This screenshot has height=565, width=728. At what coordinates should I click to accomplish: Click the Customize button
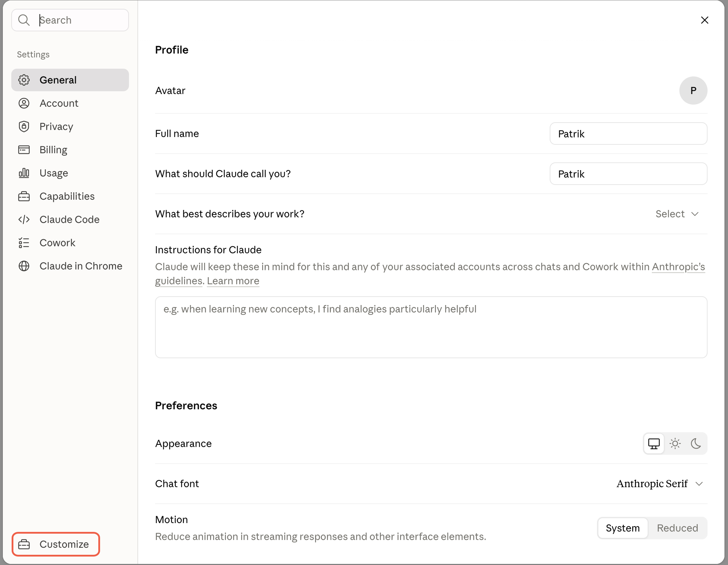[56, 544]
